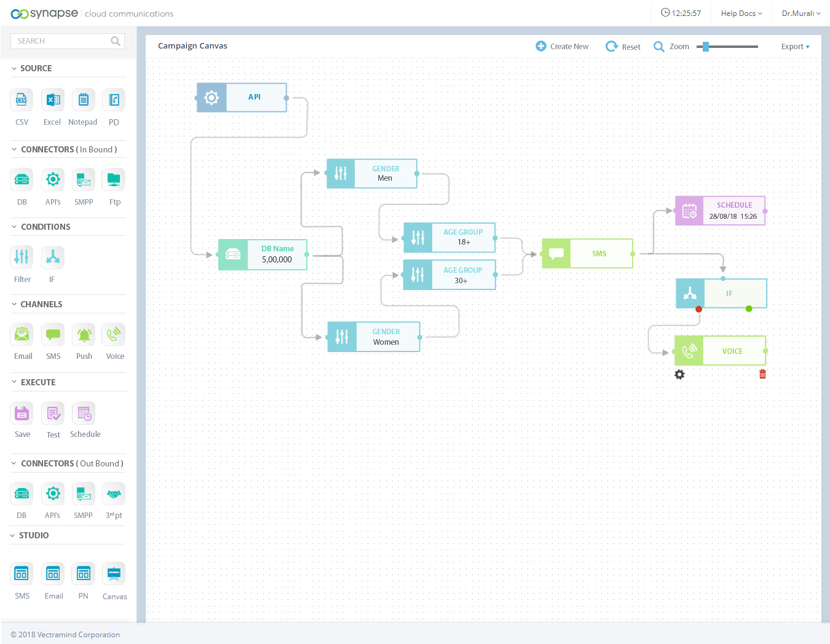Open the gear settings below VOICE node
The width and height of the screenshot is (830, 644).
pyautogui.click(x=679, y=374)
